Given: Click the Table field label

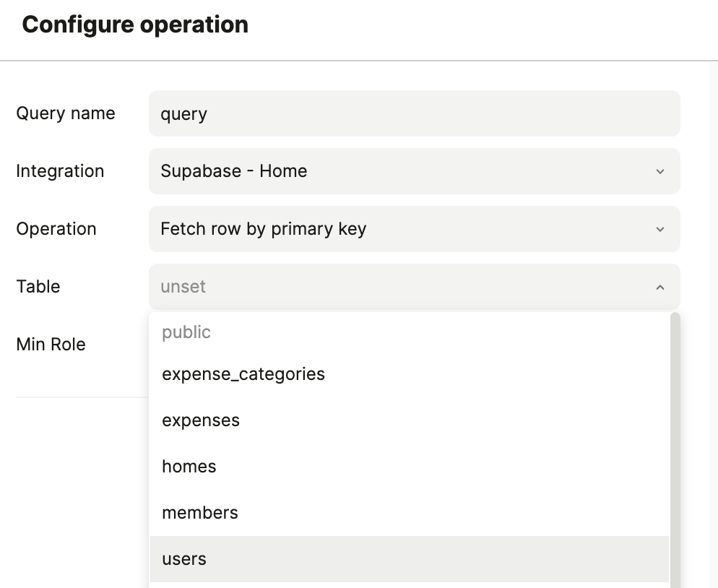Looking at the screenshot, I should point(38,287).
